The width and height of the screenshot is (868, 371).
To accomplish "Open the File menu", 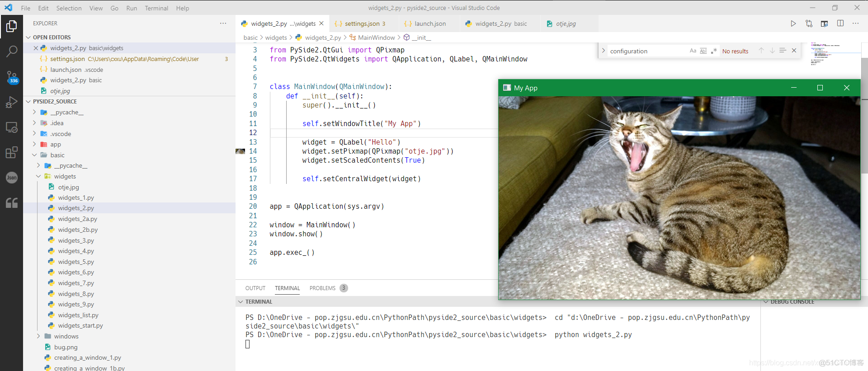I will pos(26,8).
